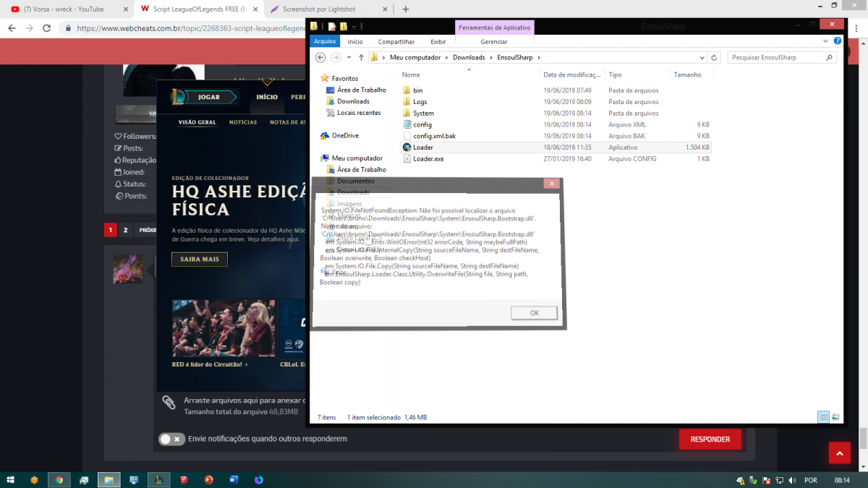The width and height of the screenshot is (868, 488).
Task: Reload the browser page
Action: coord(46,28)
